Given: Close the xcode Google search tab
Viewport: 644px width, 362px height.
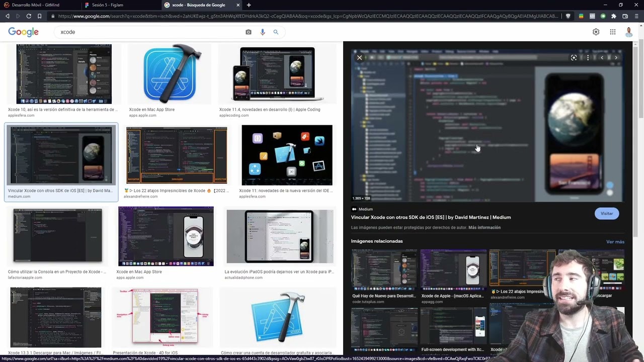Looking at the screenshot, I should pos(238,5).
